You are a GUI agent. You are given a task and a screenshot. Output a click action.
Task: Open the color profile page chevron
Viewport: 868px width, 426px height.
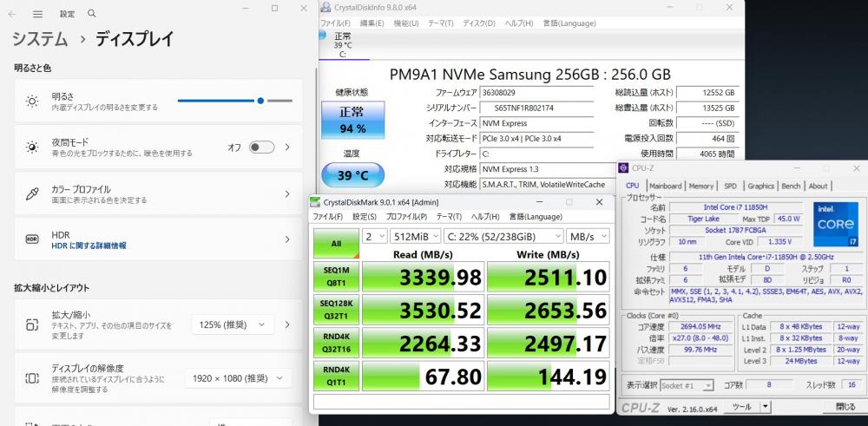pos(287,193)
